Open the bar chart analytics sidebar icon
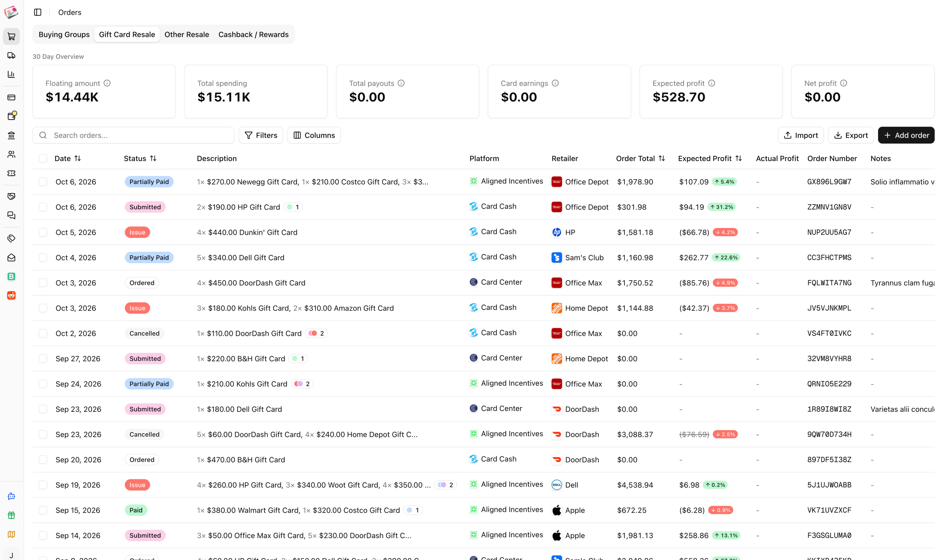This screenshot has height=560, width=941. pyautogui.click(x=11, y=74)
